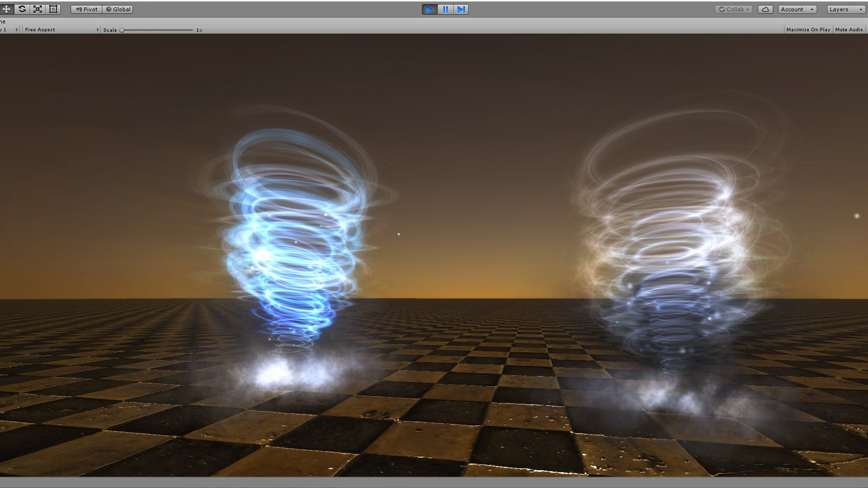Screen dimensions: 868x488
Task: Open Unity cloud services
Action: point(765,9)
